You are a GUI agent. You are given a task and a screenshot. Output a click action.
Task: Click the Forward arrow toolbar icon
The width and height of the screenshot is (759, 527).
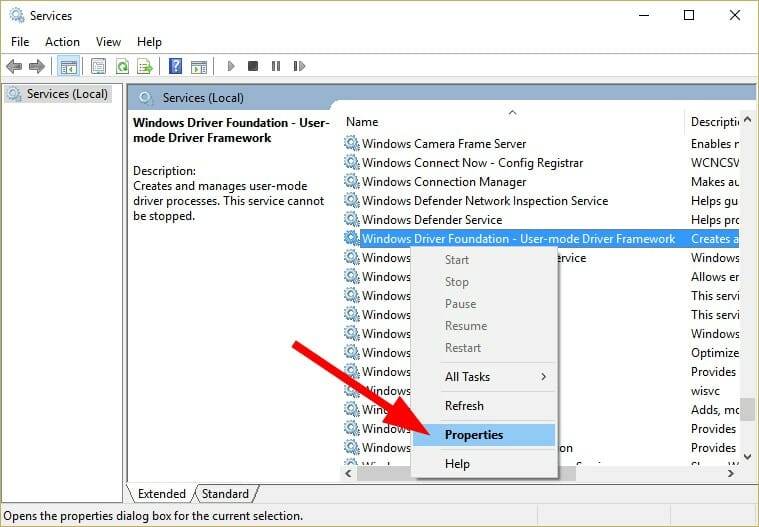coord(37,66)
